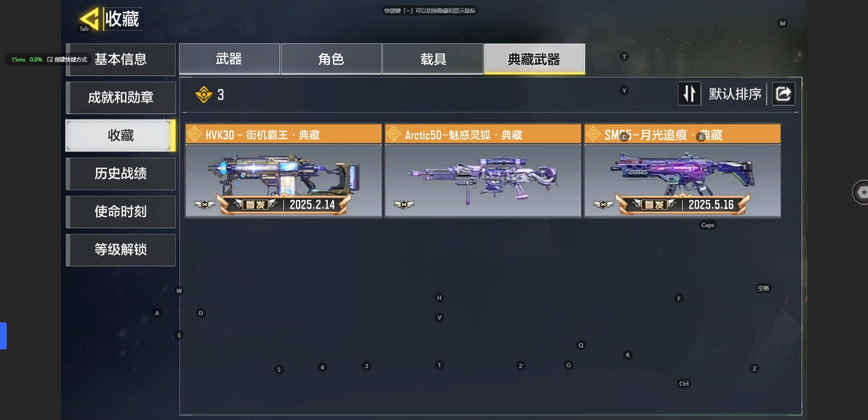This screenshot has height=420, width=868.
Task: Click the winged M badge on the HVK30 card
Action: 204,204
